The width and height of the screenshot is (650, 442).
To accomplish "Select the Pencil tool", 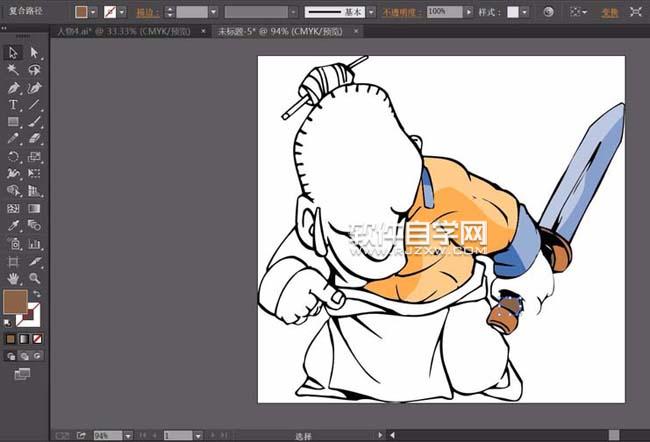I will click(x=13, y=138).
